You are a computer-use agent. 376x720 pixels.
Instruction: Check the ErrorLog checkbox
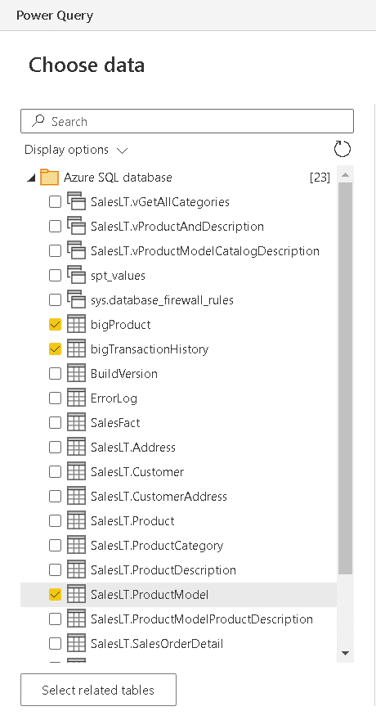click(55, 398)
